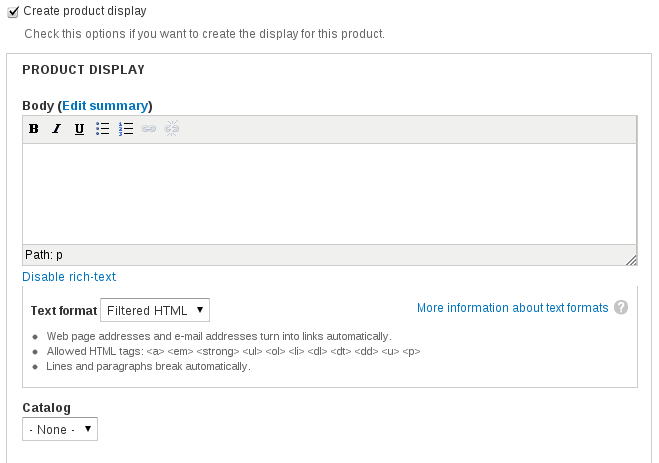Apply italic formatting in the editor
659x463 pixels.
56,129
